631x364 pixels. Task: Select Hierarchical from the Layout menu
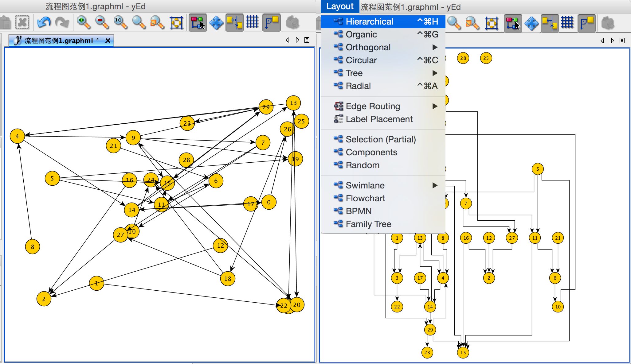point(370,21)
